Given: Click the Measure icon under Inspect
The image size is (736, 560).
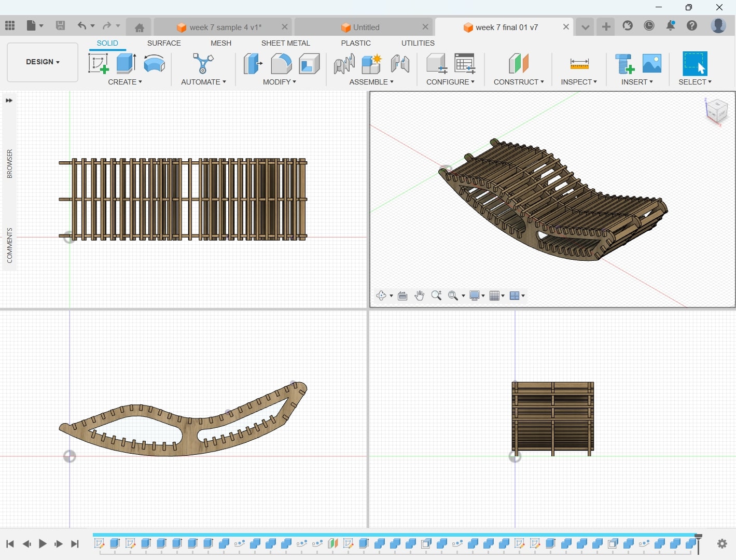Looking at the screenshot, I should [x=579, y=64].
